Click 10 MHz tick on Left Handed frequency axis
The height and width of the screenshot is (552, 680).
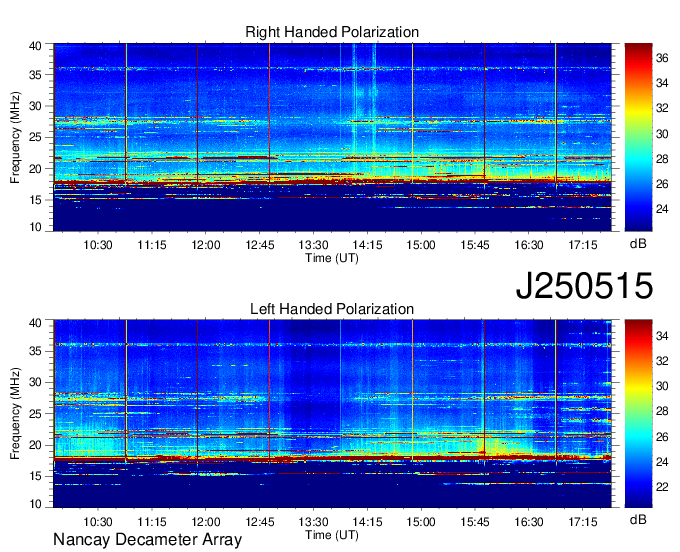pos(35,504)
